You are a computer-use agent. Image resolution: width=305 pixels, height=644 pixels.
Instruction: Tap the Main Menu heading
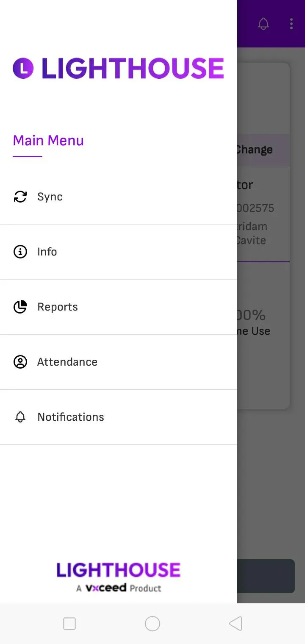[x=48, y=140]
